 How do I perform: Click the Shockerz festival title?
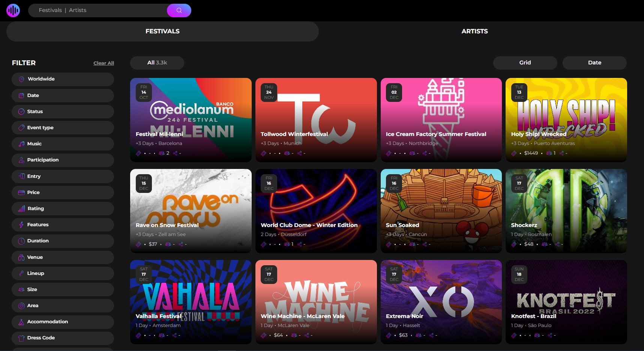tap(524, 225)
